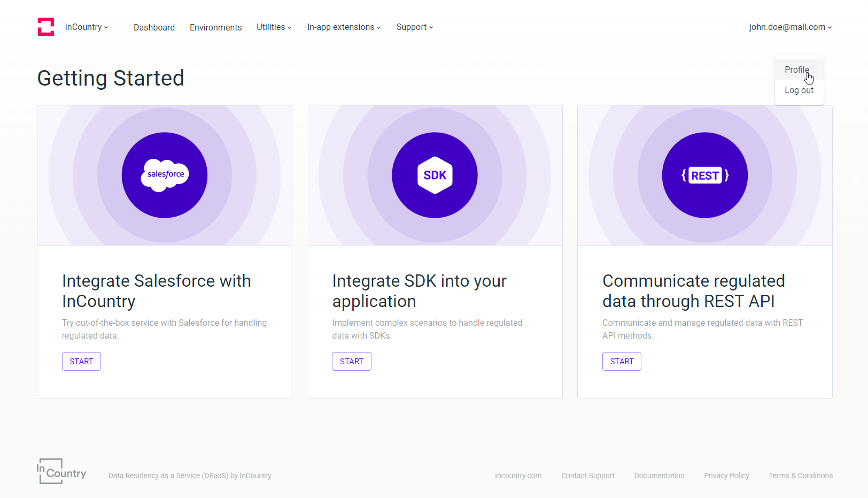868x498 pixels.
Task: Click the red InCountry logo icon
Action: (46, 27)
